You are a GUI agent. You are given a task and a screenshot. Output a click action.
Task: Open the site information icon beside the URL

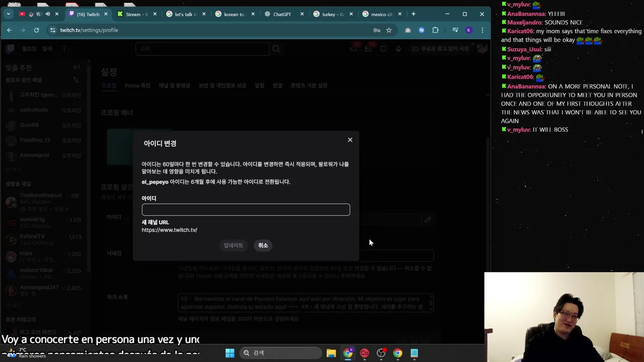[x=53, y=30]
